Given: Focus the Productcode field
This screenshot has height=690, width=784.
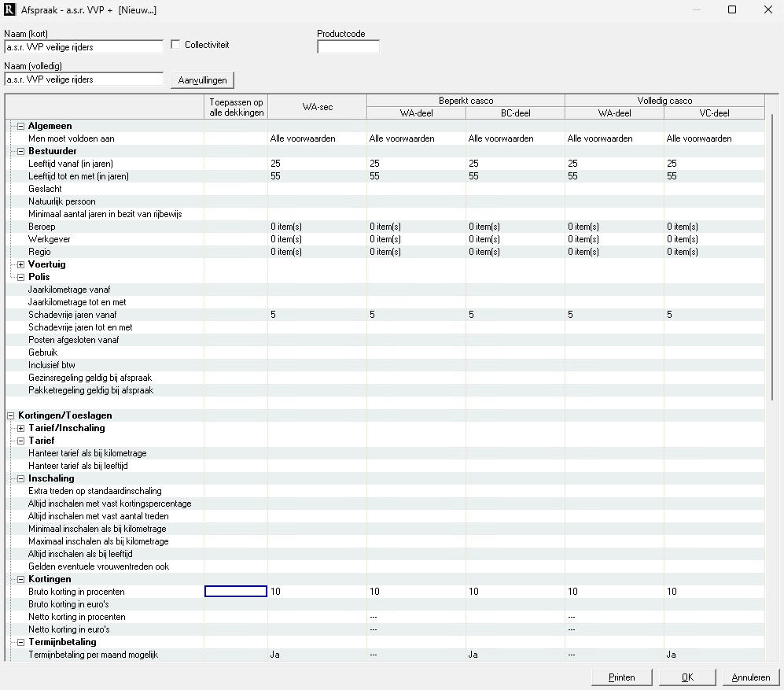Looking at the screenshot, I should click(348, 47).
